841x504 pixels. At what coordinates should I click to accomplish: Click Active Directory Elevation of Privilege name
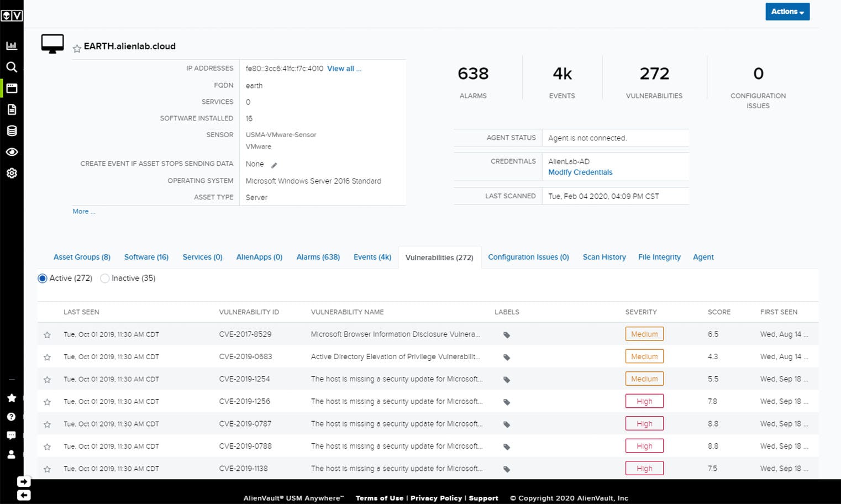click(396, 357)
